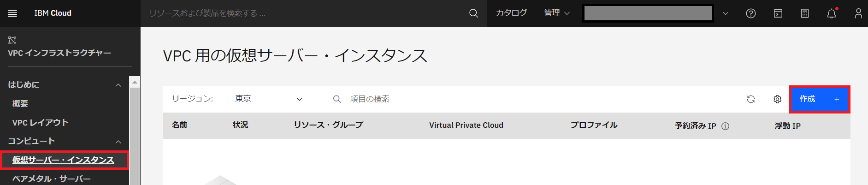Screen dimensions: 868x185
Task: Open the カタログ menu item
Action: 511,13
